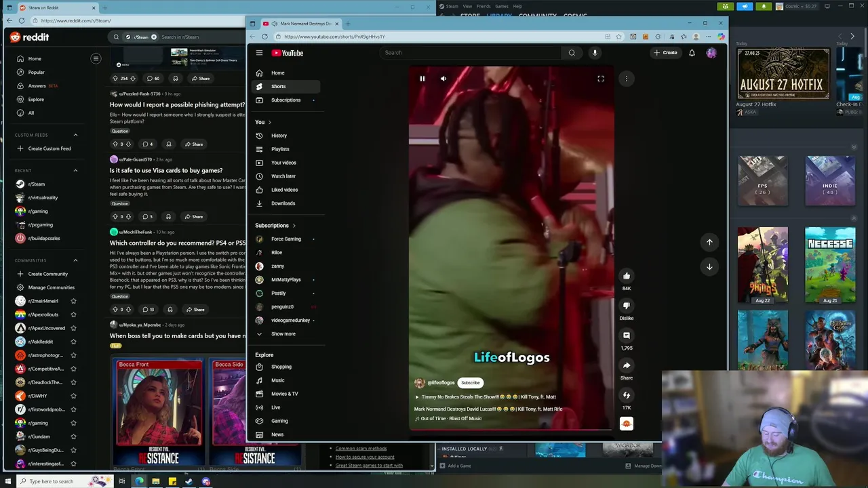
Task: Start YouTube voice search with microphone
Action: pyautogui.click(x=595, y=53)
